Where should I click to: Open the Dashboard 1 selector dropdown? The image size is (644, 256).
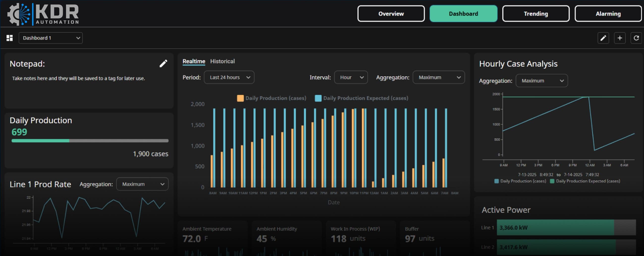(51, 38)
